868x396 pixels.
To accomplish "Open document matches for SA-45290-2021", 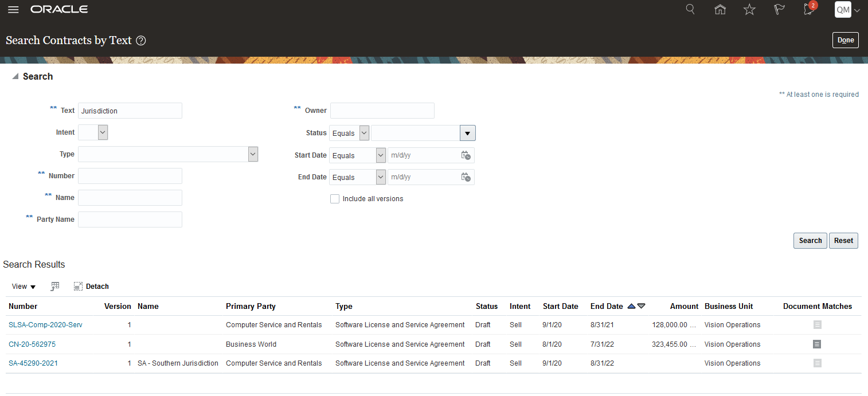I will click(x=818, y=363).
